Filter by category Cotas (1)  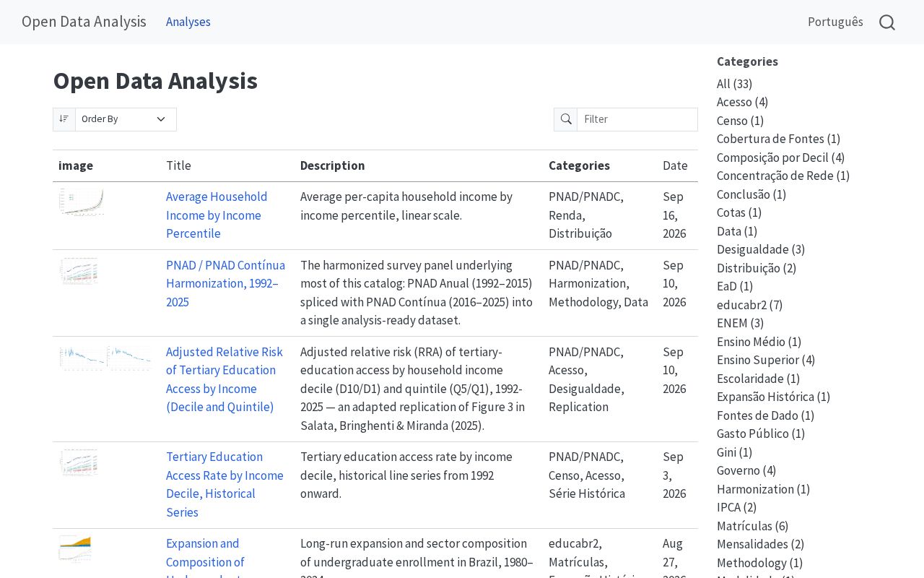coord(739,212)
